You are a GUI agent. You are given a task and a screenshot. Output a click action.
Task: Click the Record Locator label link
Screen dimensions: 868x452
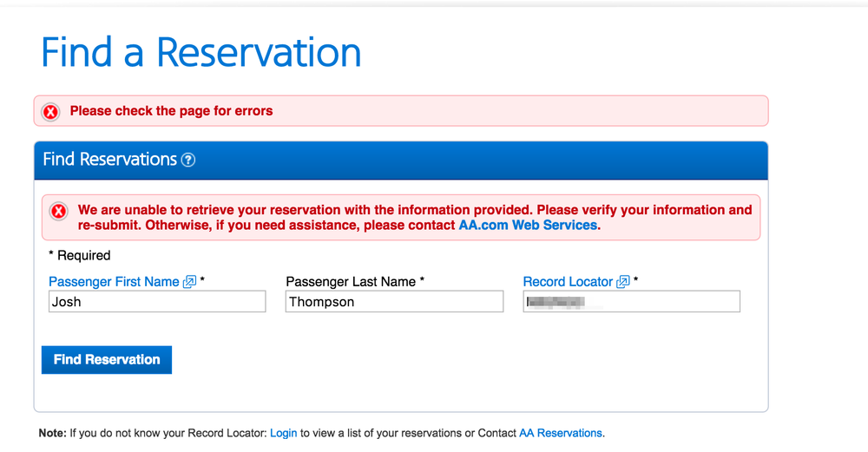(x=568, y=282)
